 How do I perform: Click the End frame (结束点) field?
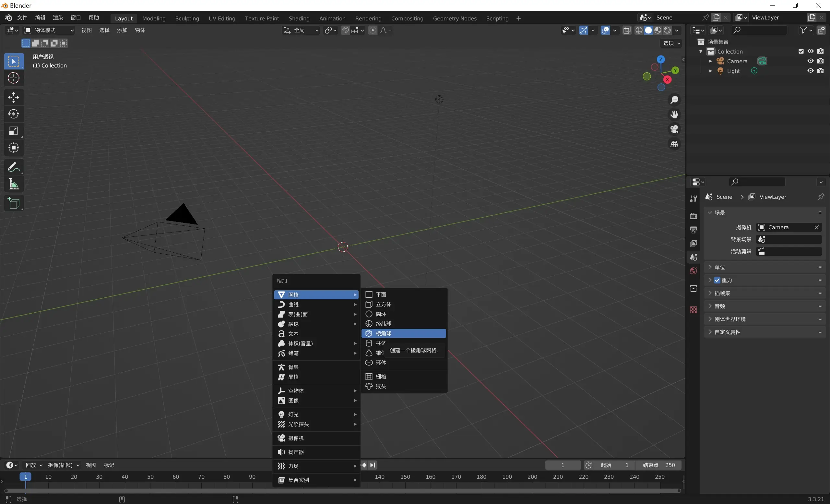(658, 465)
